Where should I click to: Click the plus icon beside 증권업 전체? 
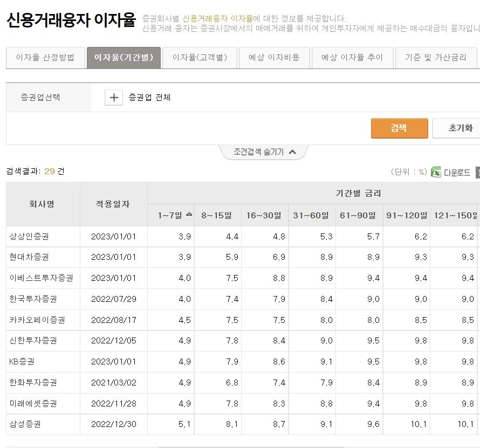[113, 97]
